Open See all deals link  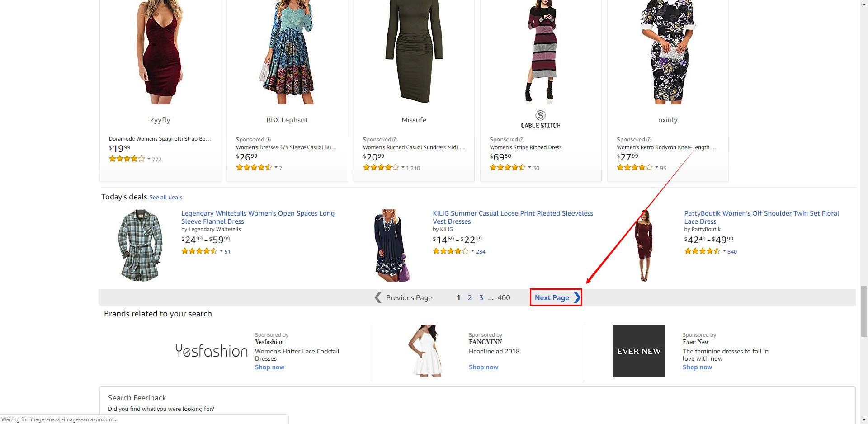[165, 198]
